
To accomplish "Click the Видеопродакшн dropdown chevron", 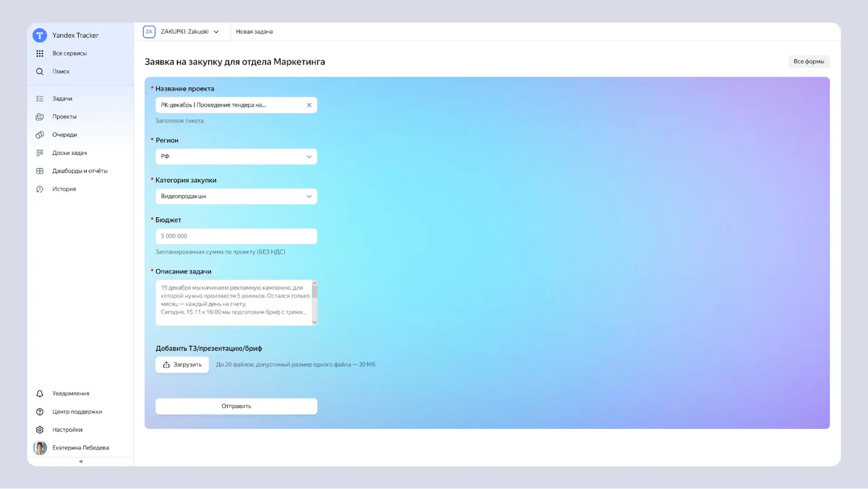I will coord(309,196).
